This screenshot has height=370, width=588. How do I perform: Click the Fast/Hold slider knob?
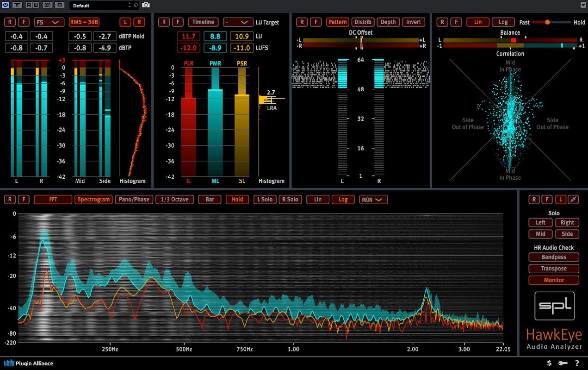[x=548, y=22]
